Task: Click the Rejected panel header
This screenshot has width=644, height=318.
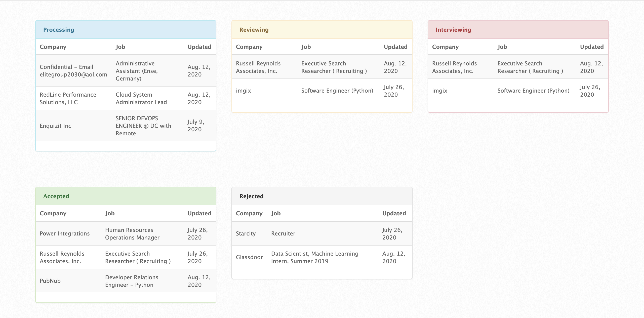Action: click(x=251, y=196)
